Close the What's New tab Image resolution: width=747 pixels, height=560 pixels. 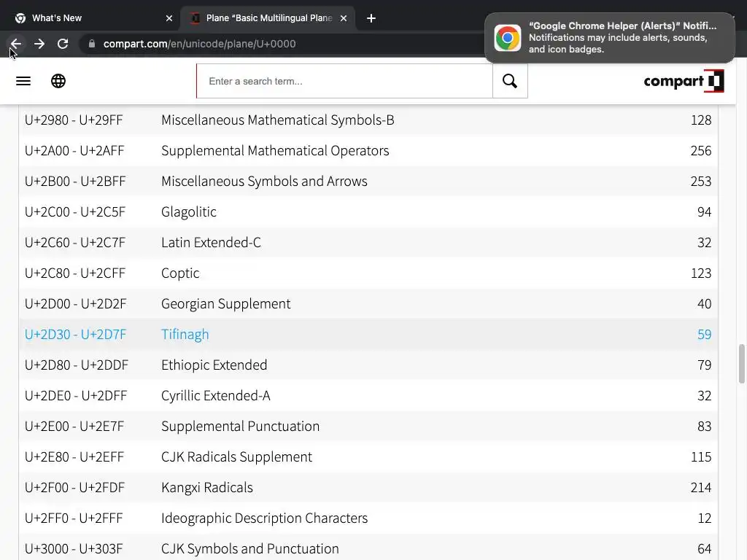coord(169,18)
